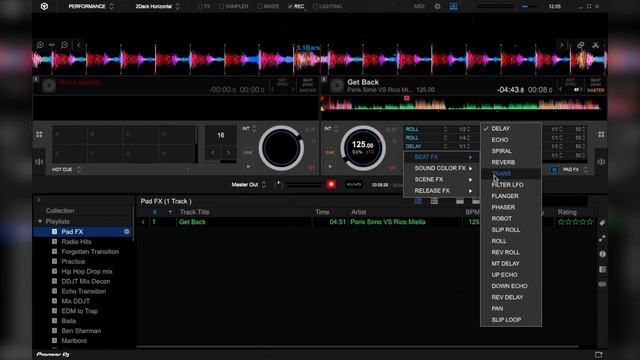Click the list panel icon on the right sidebar
The image size is (640, 360).
pos(602,269)
